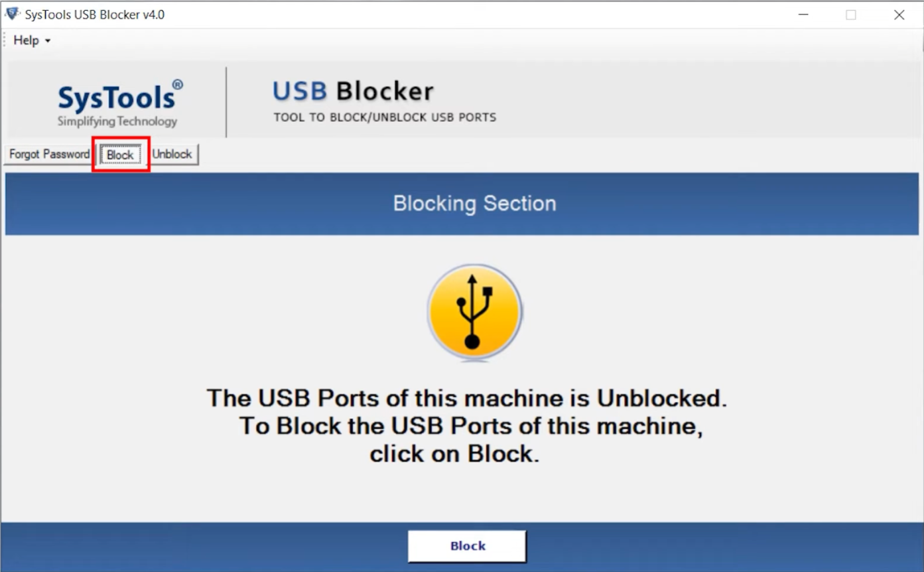Click the SysTools USB Blocker title bar icon

(11, 13)
